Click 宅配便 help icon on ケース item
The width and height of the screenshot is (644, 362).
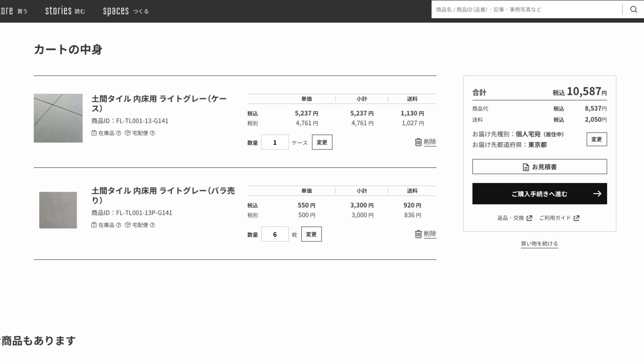coord(152,133)
